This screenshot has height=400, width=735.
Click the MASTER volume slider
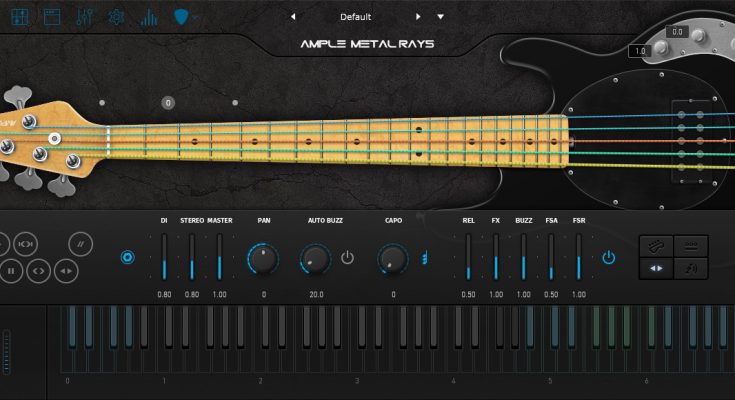[219, 258]
